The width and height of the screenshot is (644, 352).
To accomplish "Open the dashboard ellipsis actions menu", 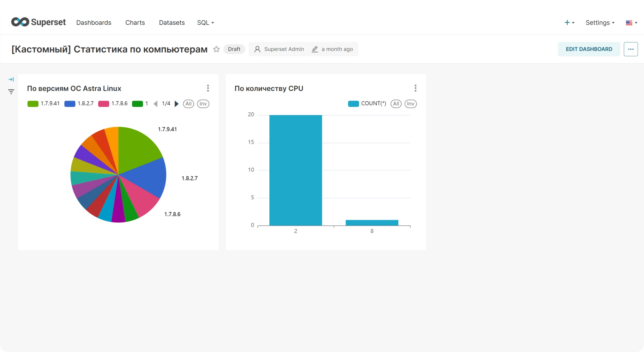I will pos(631,49).
